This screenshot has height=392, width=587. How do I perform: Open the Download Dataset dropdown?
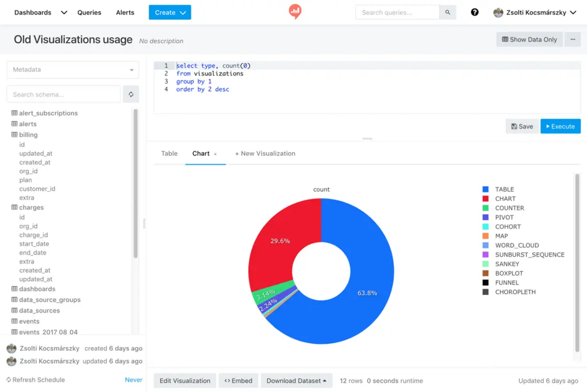(x=296, y=381)
